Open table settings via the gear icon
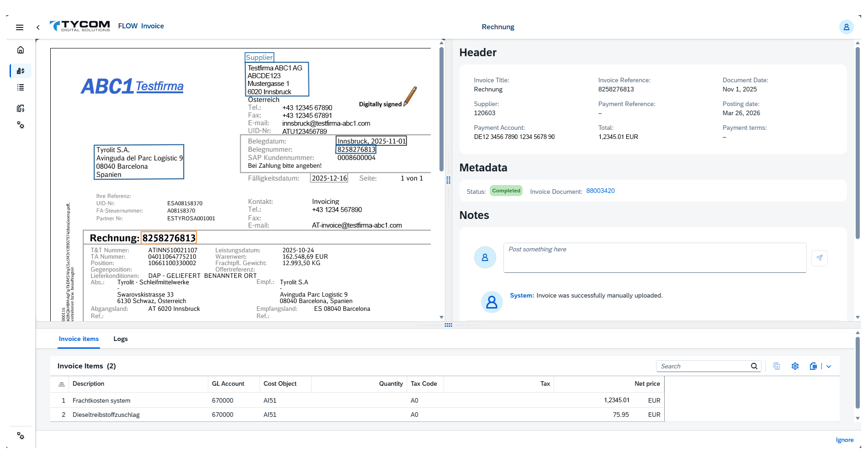 click(x=795, y=366)
